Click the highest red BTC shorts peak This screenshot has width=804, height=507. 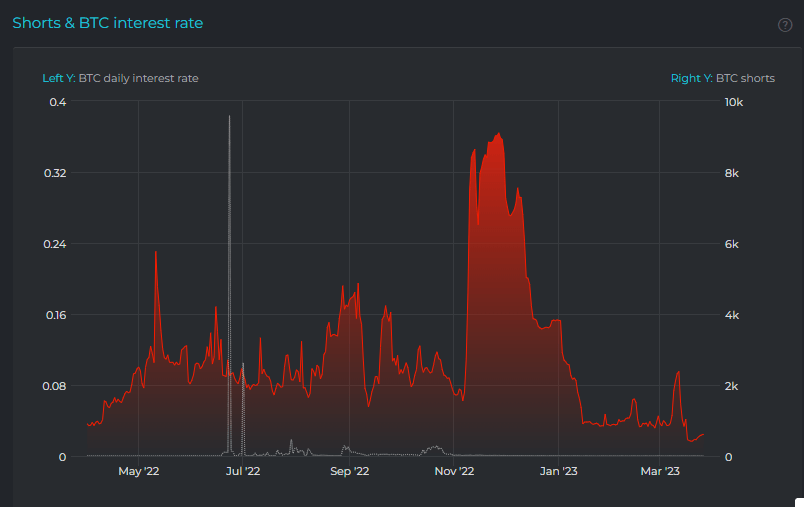(x=495, y=133)
